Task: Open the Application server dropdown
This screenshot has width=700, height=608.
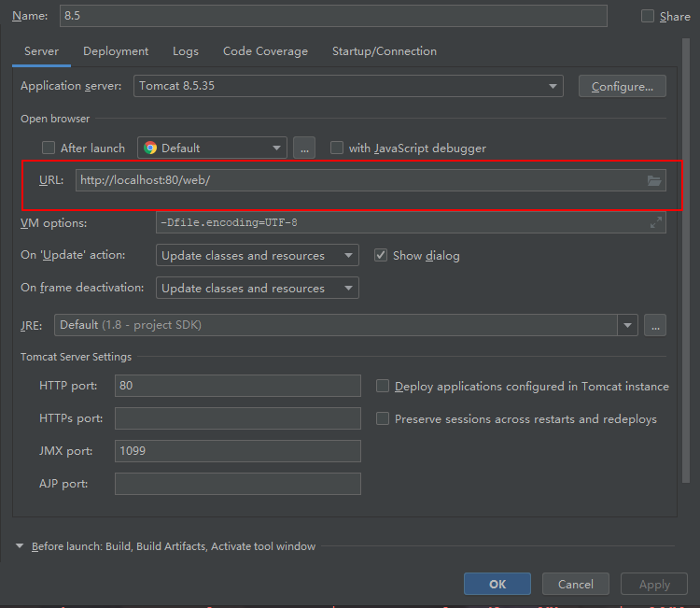Action: point(348,86)
